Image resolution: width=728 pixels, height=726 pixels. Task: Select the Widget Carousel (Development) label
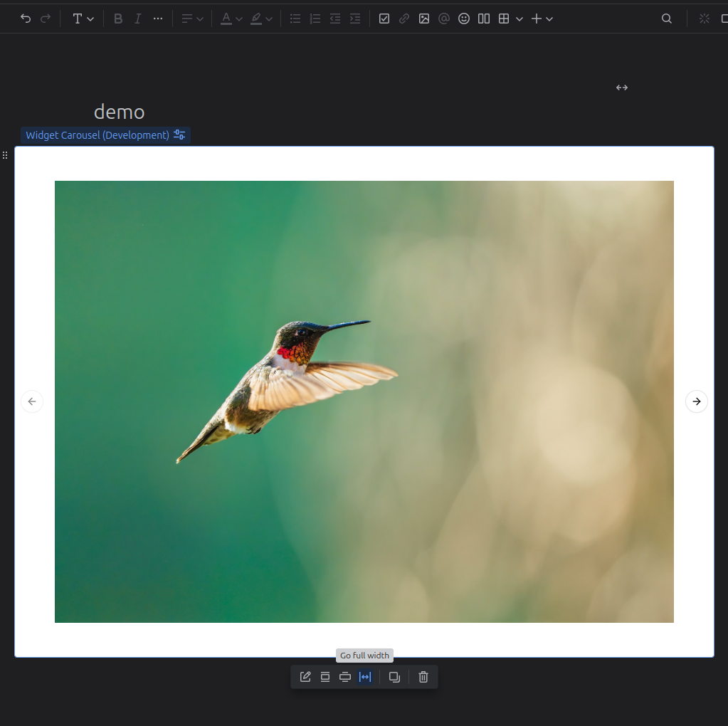click(97, 135)
